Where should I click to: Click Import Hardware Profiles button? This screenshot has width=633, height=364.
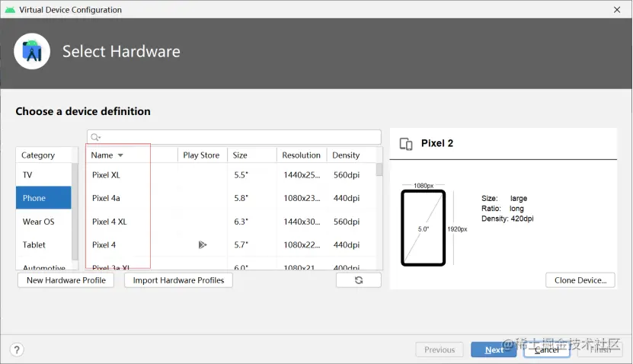pos(178,280)
